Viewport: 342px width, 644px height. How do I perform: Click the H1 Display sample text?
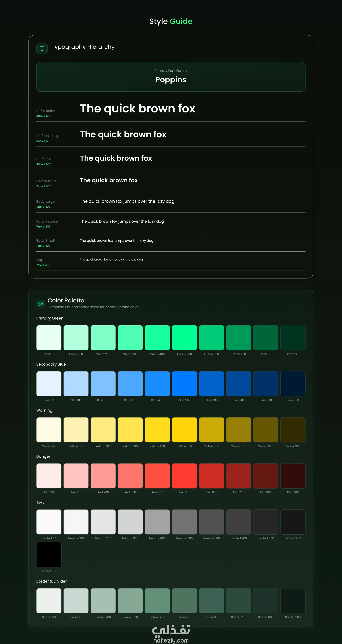[138, 109]
